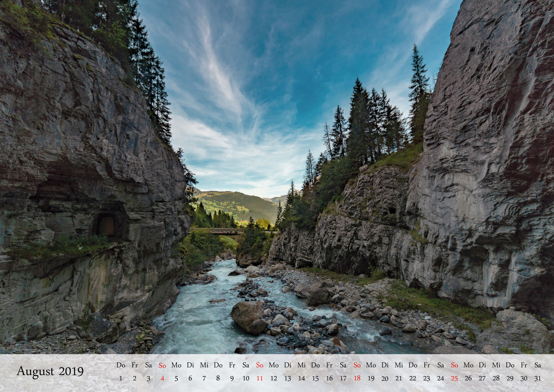Select the red Sunday date 18
The height and width of the screenshot is (392, 554).
click(x=357, y=378)
